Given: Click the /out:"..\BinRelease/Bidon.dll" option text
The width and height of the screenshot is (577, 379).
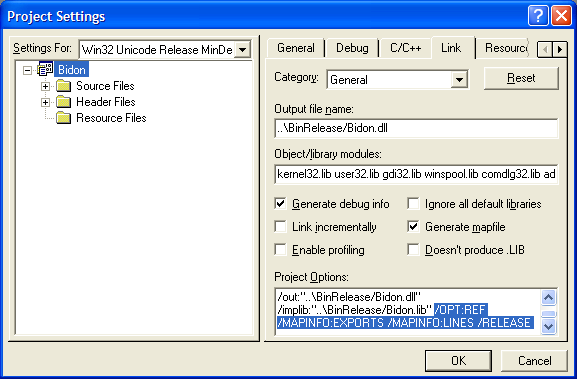Looking at the screenshot, I should click(349, 297).
